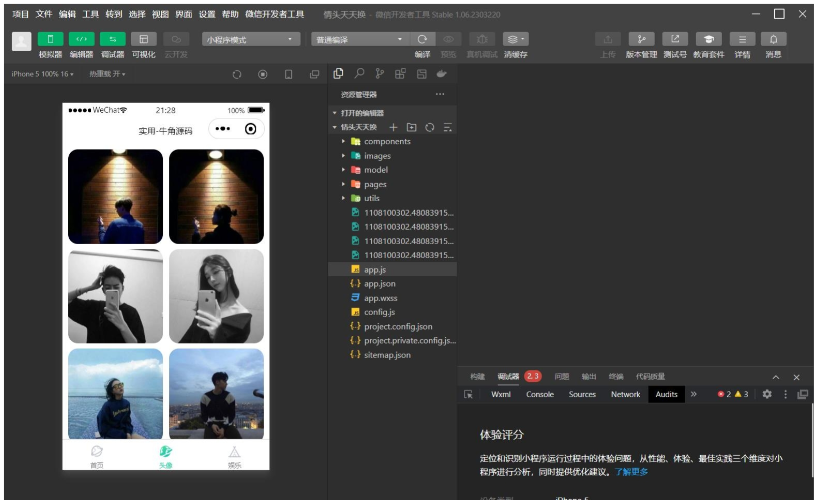Open the 小程序模式 mode dropdown
814x500 pixels.
click(250, 39)
